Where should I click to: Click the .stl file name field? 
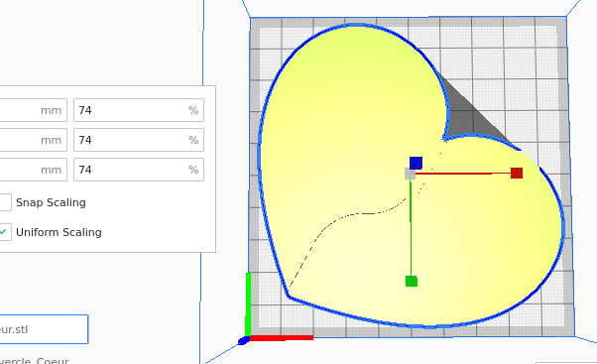point(44,329)
